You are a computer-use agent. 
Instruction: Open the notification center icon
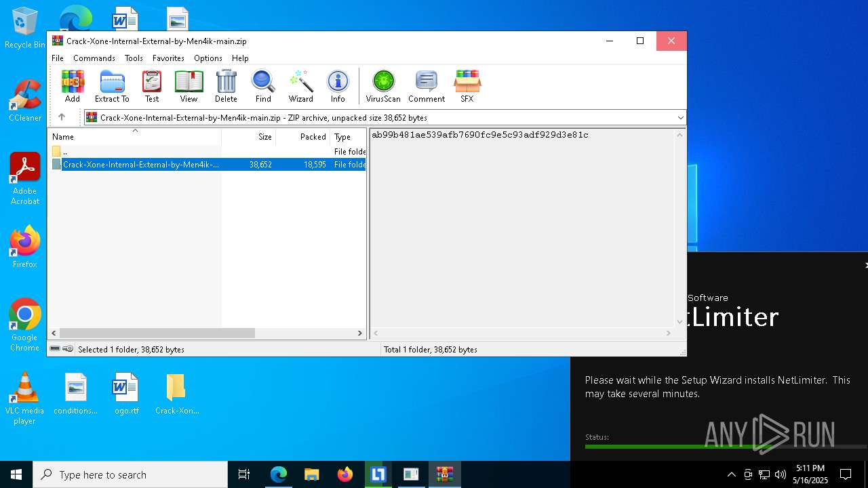(846, 474)
